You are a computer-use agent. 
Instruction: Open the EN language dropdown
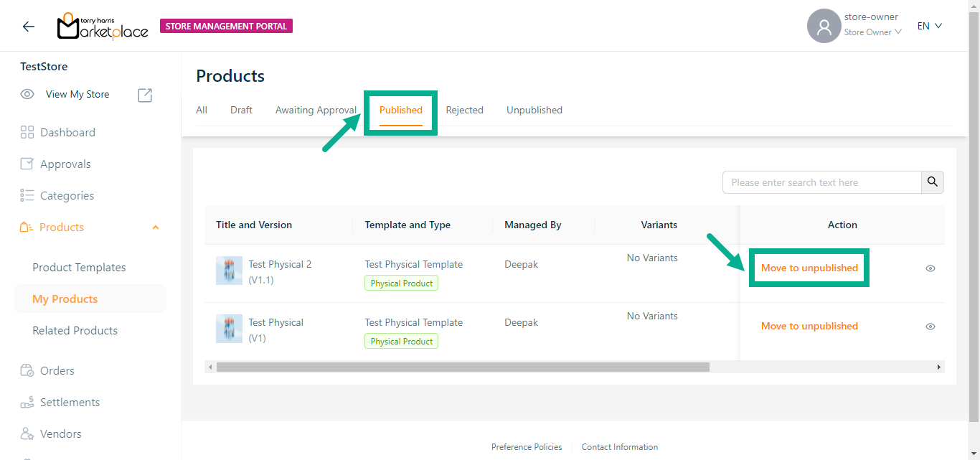(929, 26)
